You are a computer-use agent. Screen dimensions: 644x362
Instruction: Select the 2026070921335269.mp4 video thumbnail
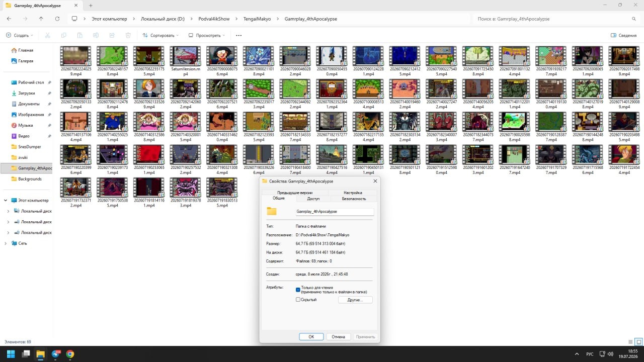148,94
